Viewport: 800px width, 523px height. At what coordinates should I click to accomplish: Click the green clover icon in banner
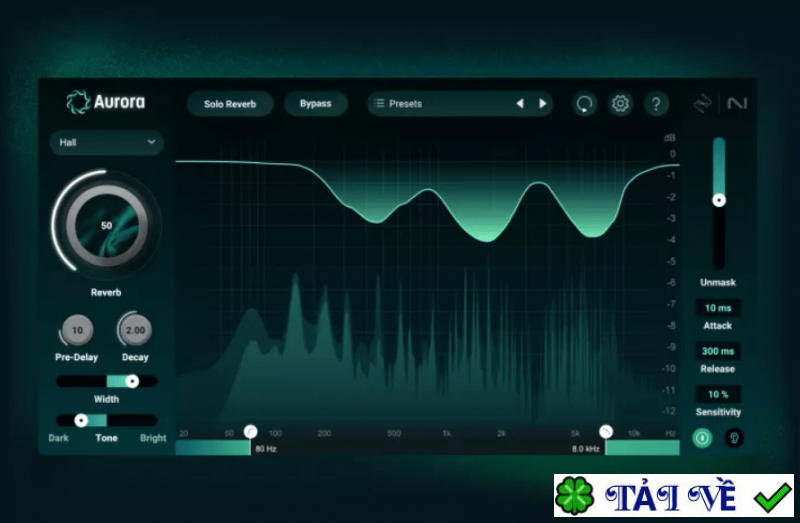click(x=575, y=495)
